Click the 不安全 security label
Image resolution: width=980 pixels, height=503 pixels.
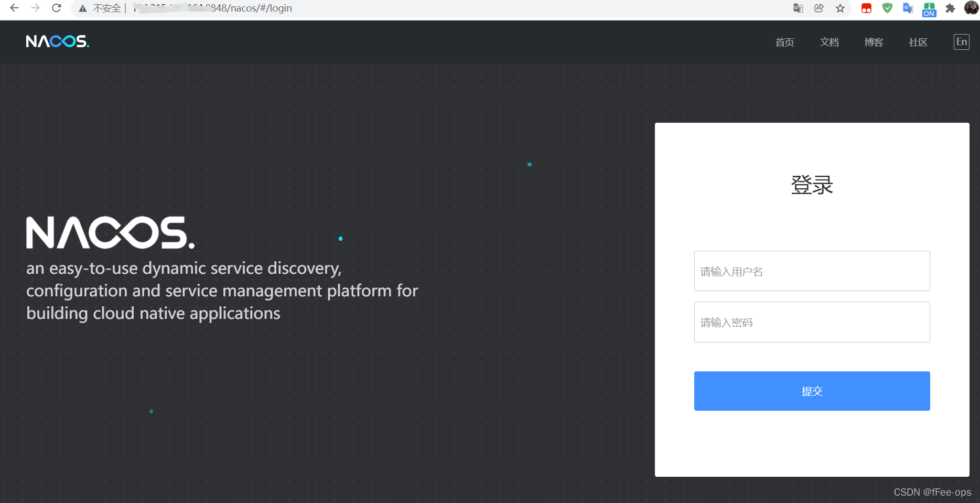tap(106, 8)
